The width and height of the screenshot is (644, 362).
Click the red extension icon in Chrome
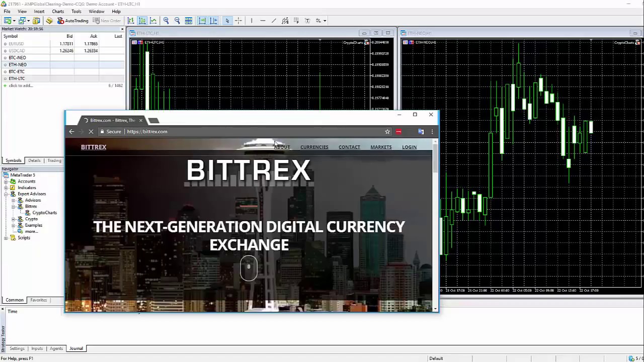click(398, 132)
